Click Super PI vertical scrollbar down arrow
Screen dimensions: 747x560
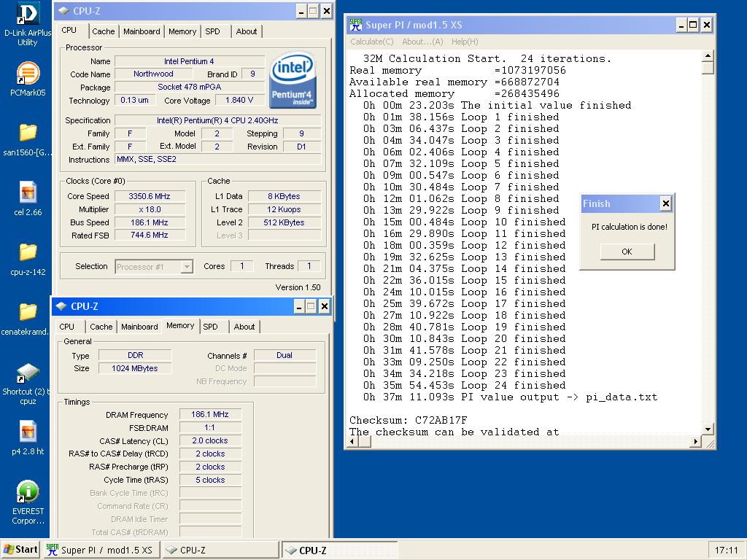point(708,429)
